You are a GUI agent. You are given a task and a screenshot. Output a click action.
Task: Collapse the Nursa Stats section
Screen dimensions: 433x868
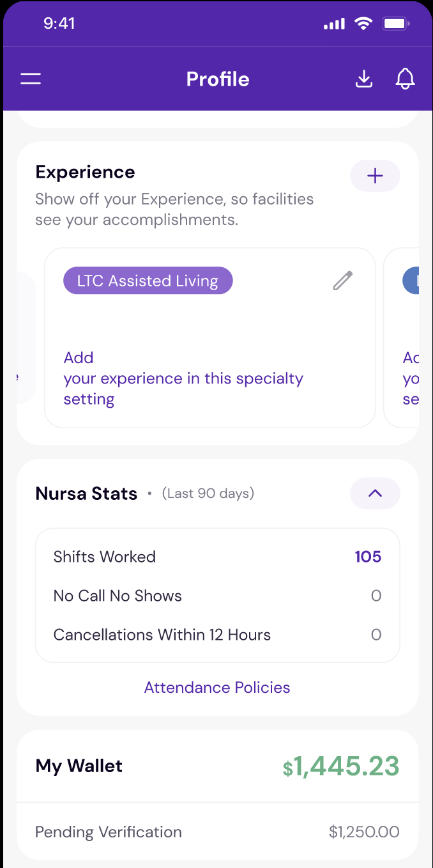(375, 493)
